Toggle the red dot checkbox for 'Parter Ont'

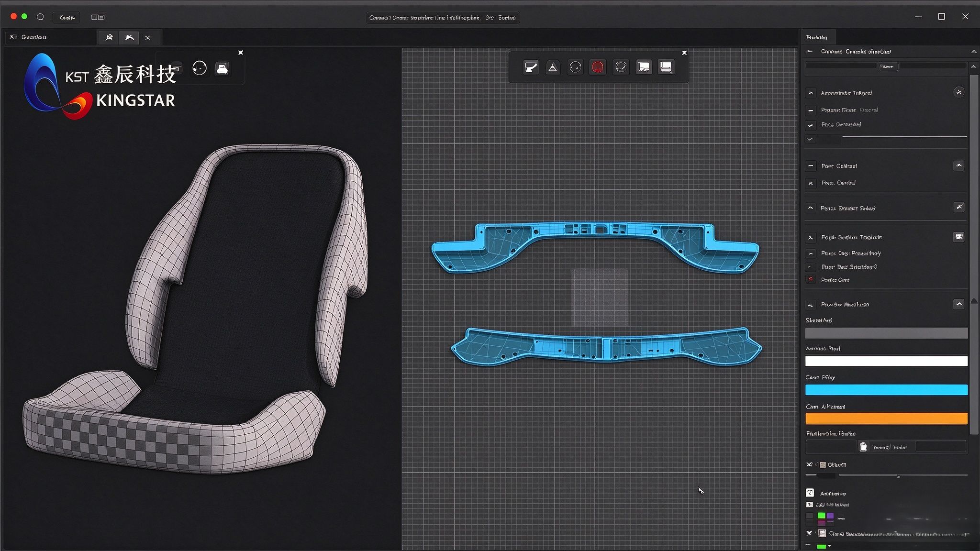[x=811, y=279]
